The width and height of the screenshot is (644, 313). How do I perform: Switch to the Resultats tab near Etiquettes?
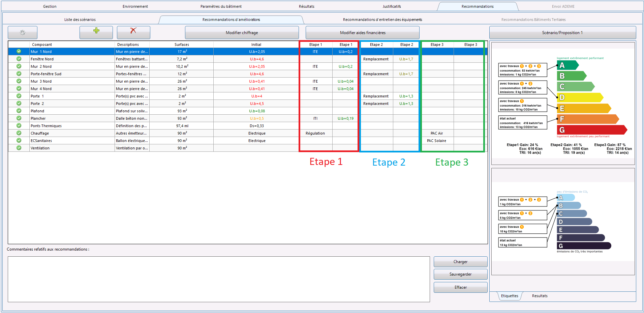click(x=539, y=296)
